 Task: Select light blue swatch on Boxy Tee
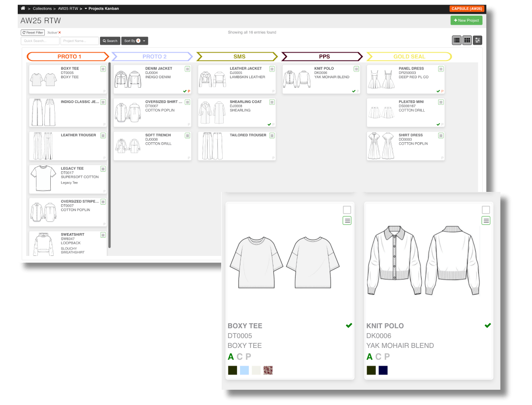244,370
